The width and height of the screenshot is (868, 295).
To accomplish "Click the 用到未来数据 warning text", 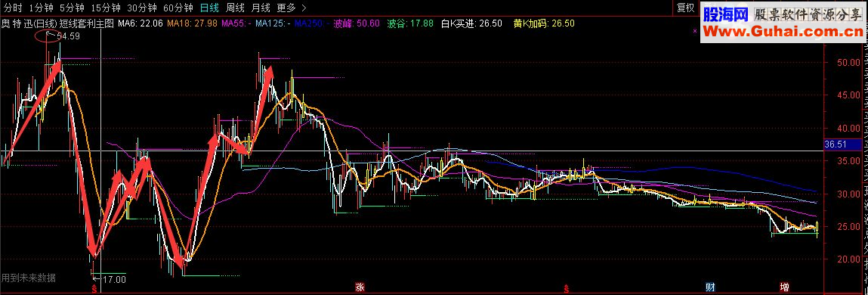I will point(28,278).
